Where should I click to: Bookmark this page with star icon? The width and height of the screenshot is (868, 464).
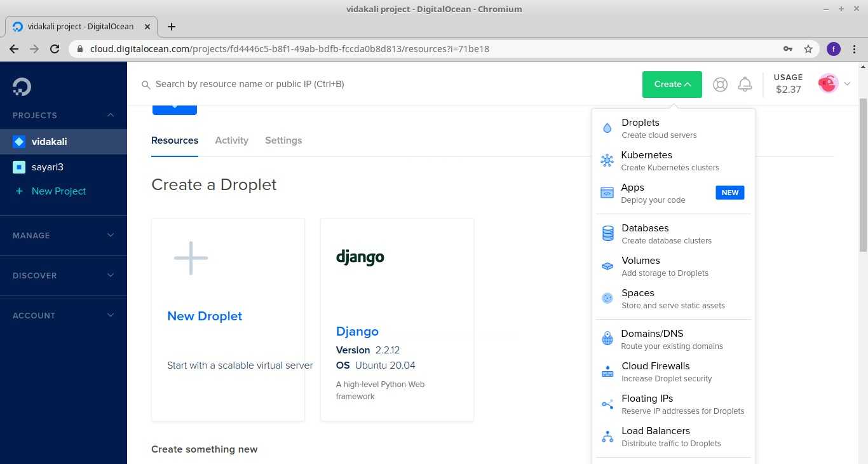coord(808,49)
